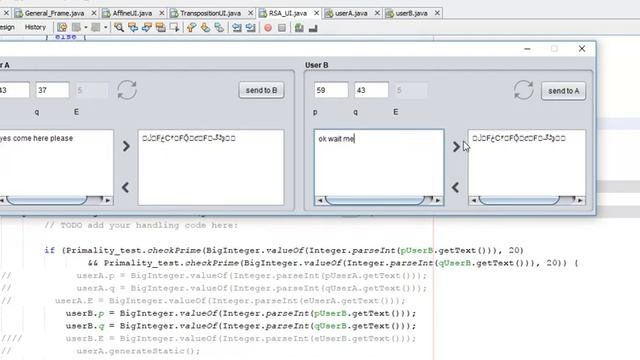
Task: Click User B ciphertext horizontal scrollbar thumb
Action: 519,200
